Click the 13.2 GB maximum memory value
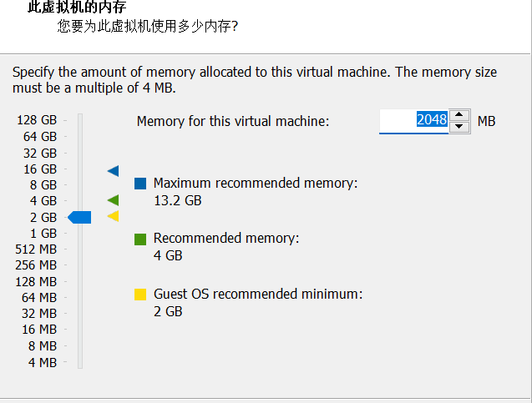Image resolution: width=532 pixels, height=403 pixels. [x=178, y=200]
